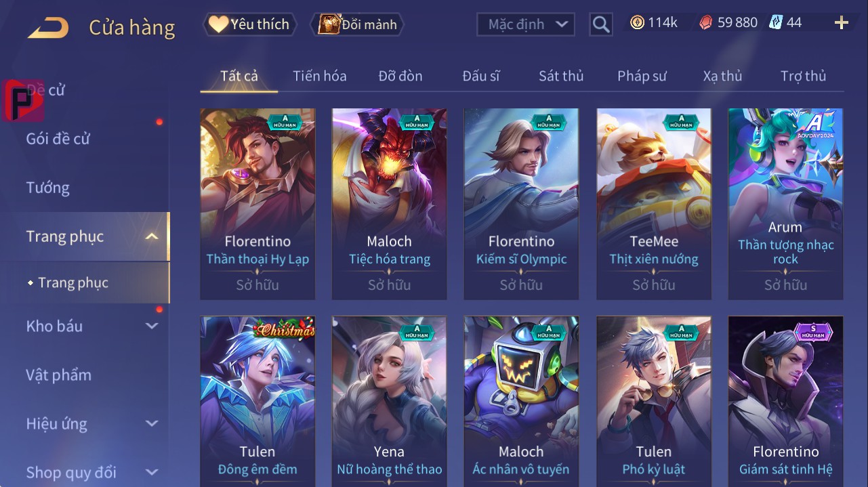Open Tướng in the sidebar

click(48, 188)
